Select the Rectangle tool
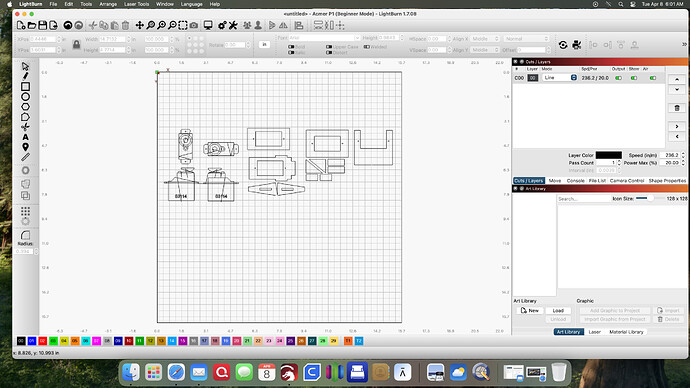Viewport: 690px width, 388px height. pos(25,87)
